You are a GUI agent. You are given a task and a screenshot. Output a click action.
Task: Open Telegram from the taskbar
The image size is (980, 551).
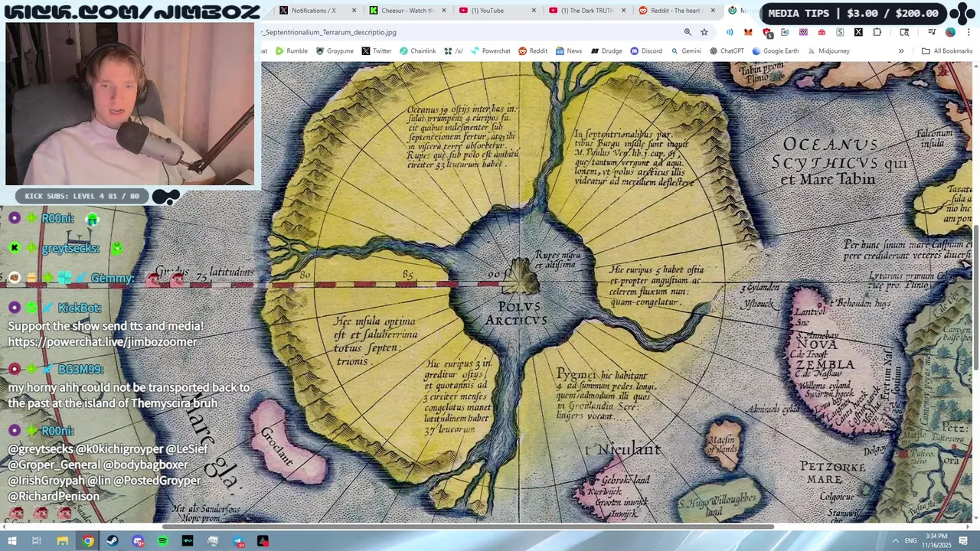238,541
